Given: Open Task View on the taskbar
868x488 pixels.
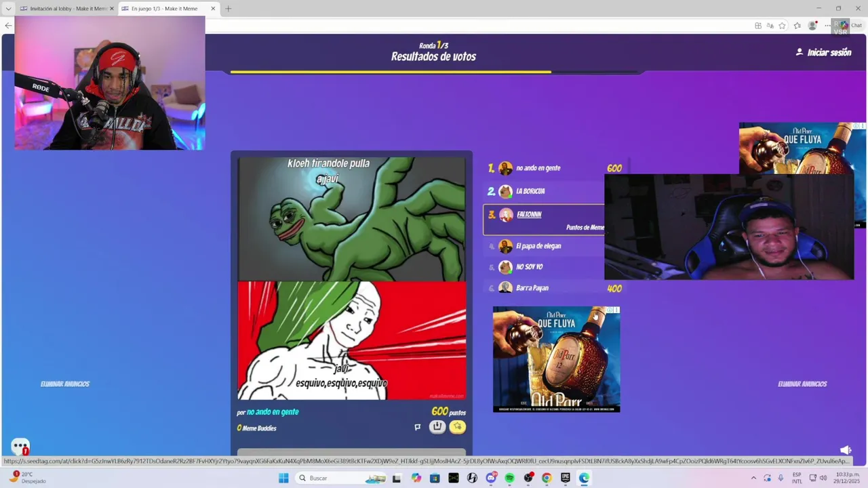Looking at the screenshot, I should point(397,478).
